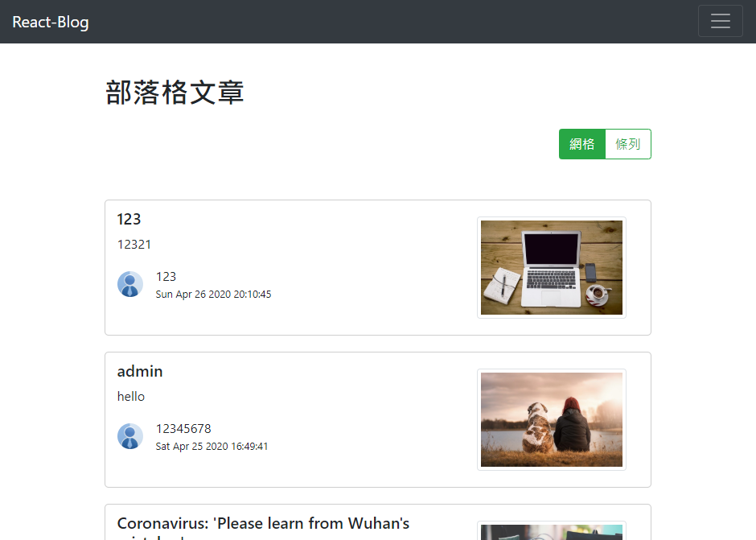Open the post titled 123
This screenshot has width=756, height=540.
[129, 219]
